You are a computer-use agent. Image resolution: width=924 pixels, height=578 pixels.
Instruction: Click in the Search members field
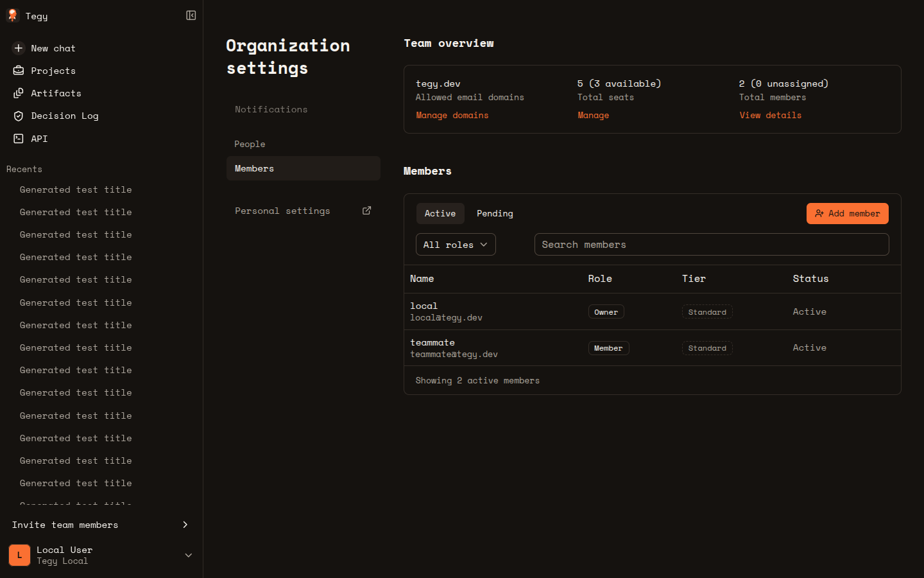coord(712,245)
